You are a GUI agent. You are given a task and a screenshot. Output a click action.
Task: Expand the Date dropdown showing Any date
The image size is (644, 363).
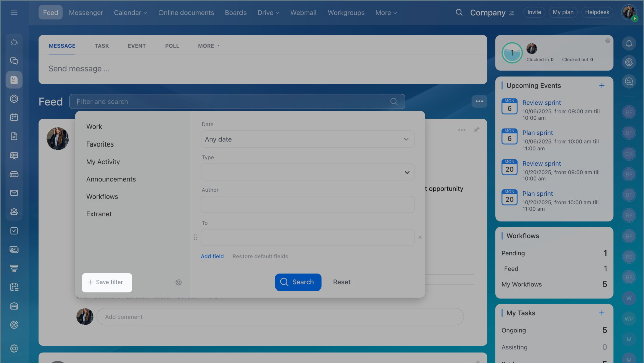pos(307,139)
